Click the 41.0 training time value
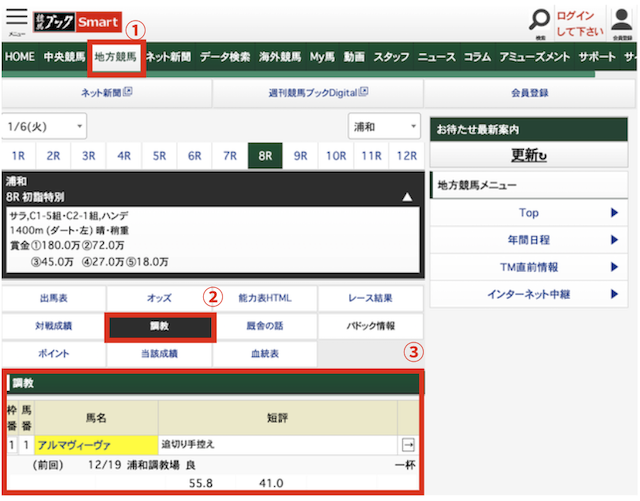The width and height of the screenshot is (640, 501). (x=271, y=483)
